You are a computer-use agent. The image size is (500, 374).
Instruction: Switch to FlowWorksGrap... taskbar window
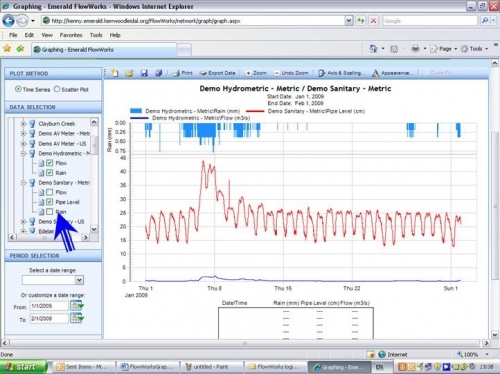[x=148, y=367]
